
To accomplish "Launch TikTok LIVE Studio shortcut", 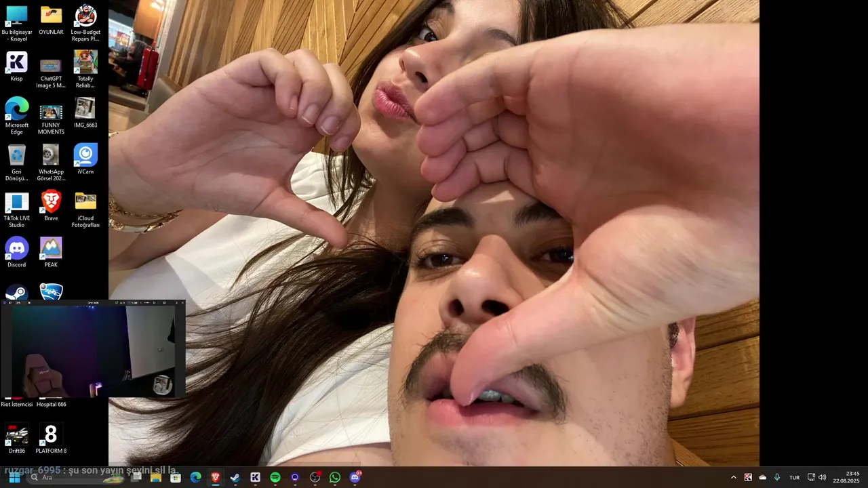I will (17, 209).
